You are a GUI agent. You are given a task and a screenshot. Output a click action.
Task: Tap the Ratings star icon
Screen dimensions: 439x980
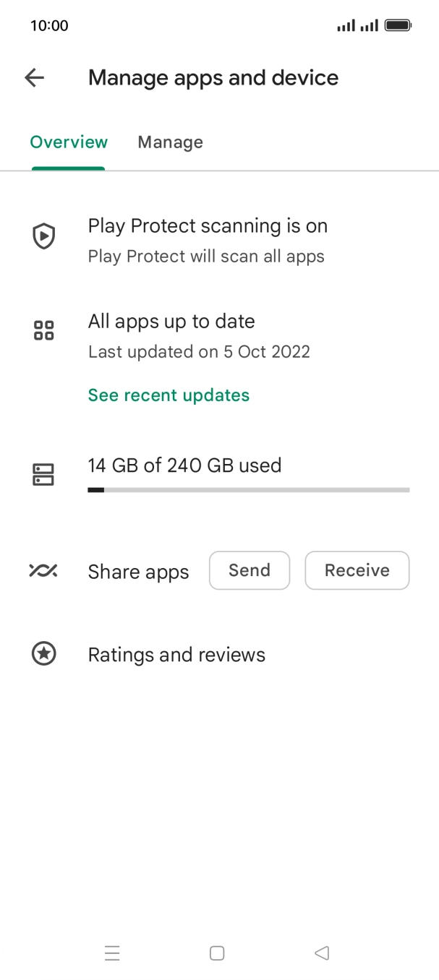click(x=44, y=654)
